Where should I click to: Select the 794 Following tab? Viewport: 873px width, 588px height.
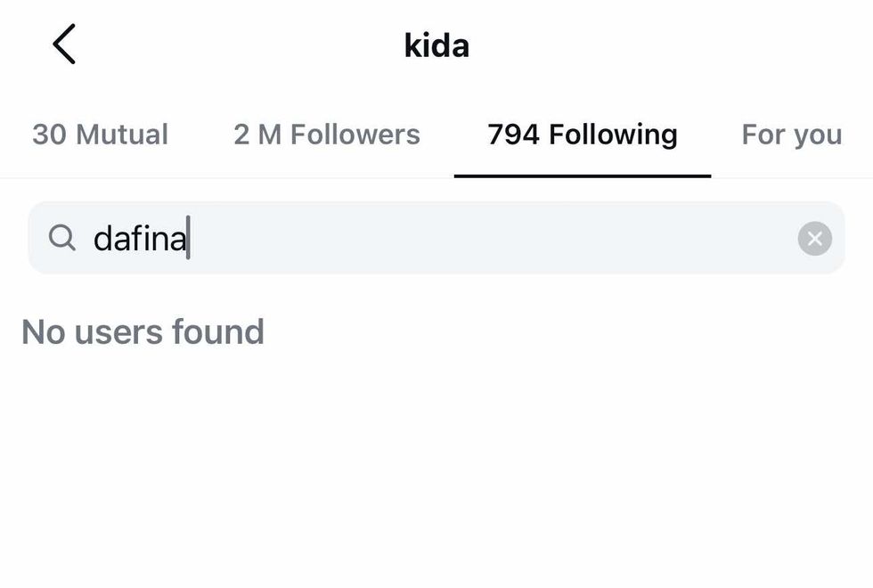582,135
